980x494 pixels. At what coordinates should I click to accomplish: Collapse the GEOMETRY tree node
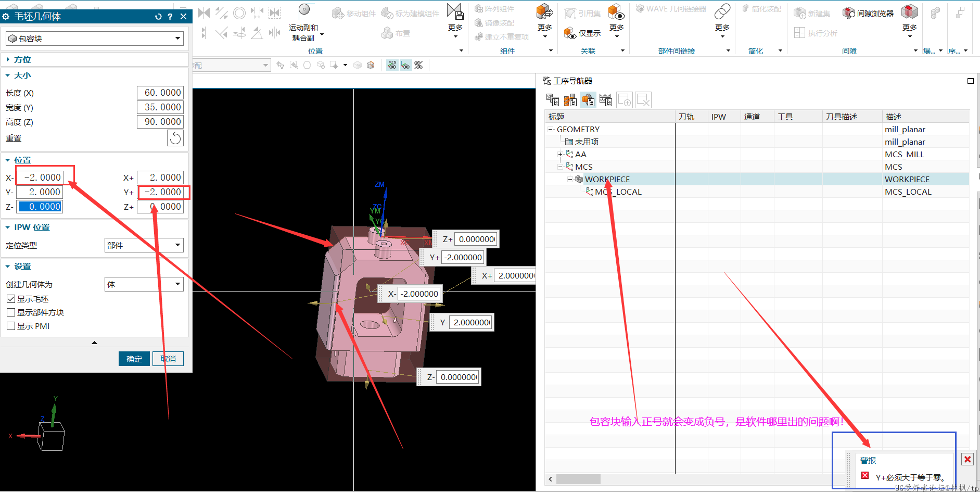tap(550, 130)
